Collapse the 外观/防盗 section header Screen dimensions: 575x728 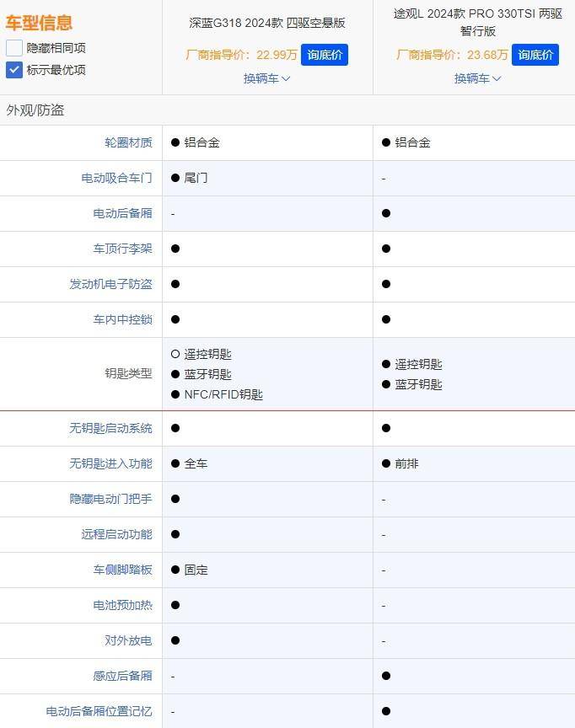tap(35, 110)
